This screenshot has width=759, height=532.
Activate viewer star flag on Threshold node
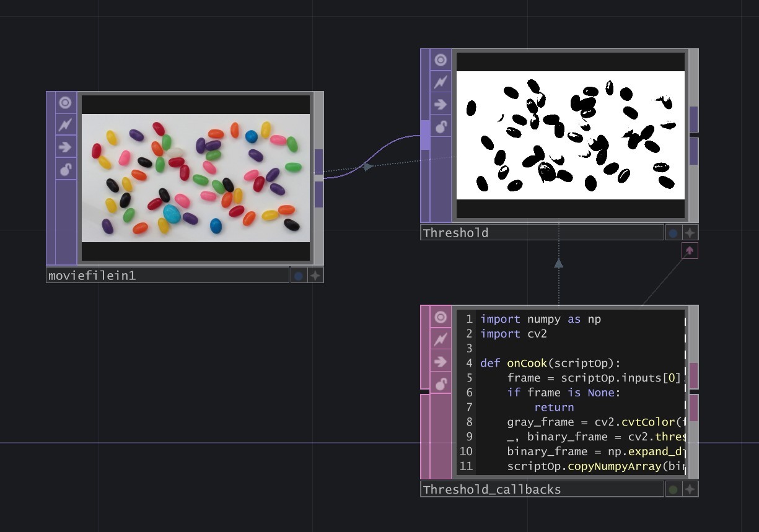click(690, 233)
